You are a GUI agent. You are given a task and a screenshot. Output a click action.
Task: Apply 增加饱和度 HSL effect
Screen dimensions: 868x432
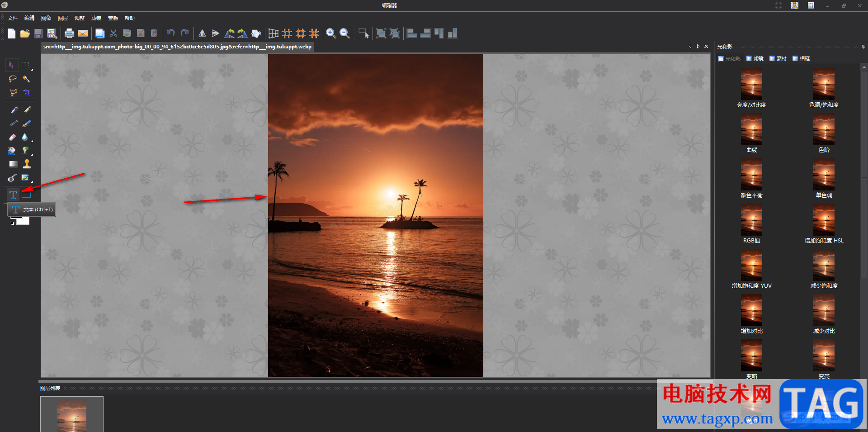[824, 224]
